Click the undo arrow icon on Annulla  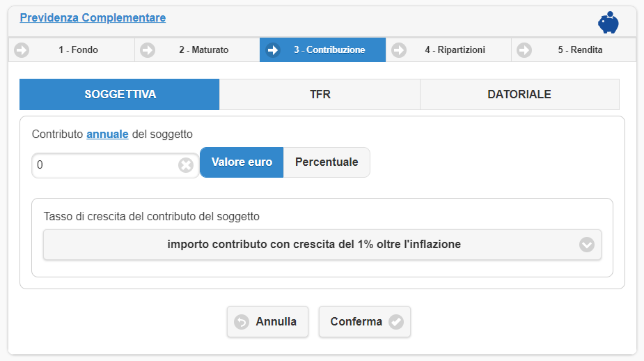coord(242,322)
